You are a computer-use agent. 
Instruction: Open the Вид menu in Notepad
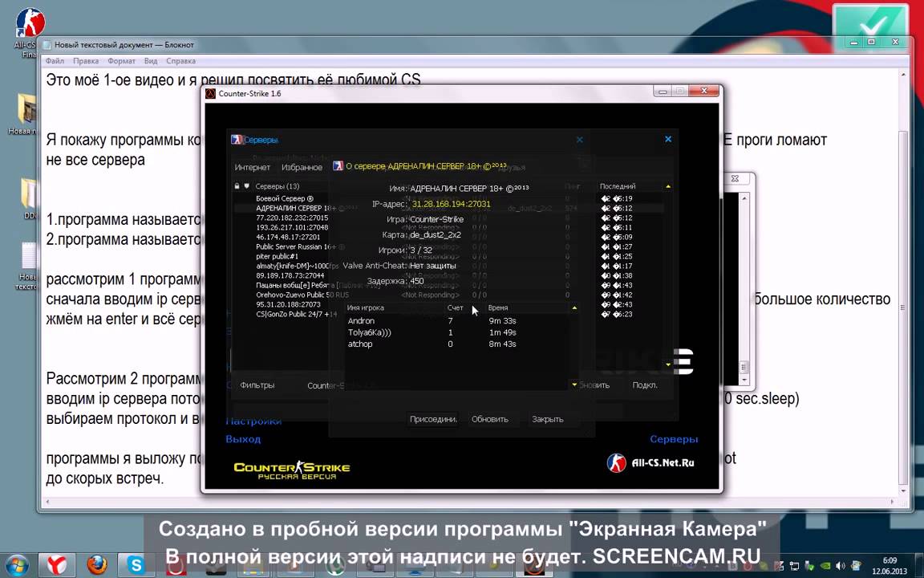[151, 61]
